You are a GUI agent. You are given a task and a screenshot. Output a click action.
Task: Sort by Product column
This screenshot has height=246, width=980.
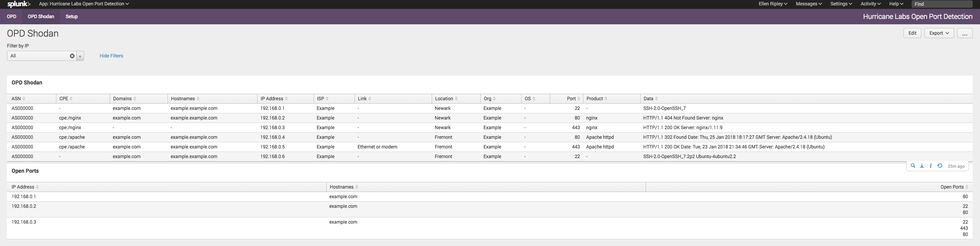click(x=597, y=99)
